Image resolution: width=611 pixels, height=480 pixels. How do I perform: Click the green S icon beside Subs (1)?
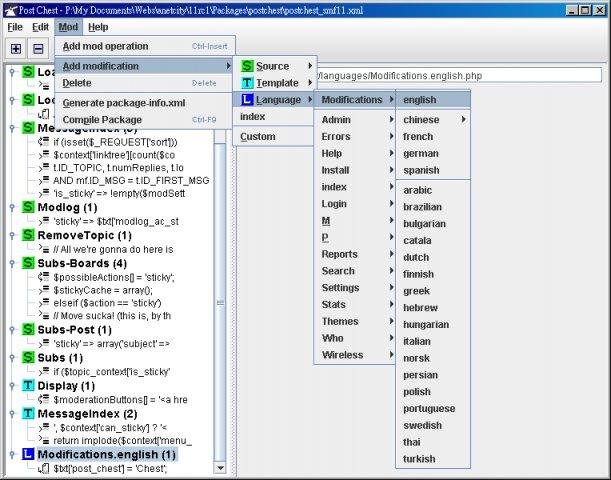click(x=28, y=357)
